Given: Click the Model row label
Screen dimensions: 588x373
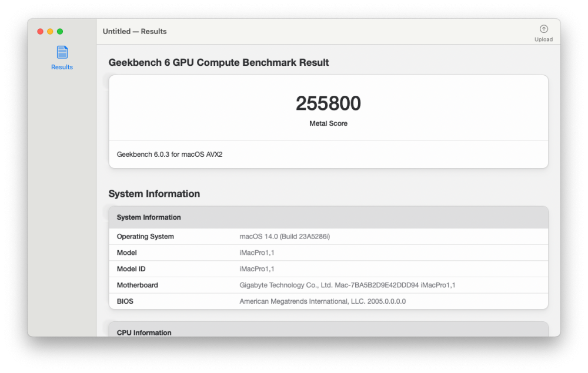Looking at the screenshot, I should 127,253.
